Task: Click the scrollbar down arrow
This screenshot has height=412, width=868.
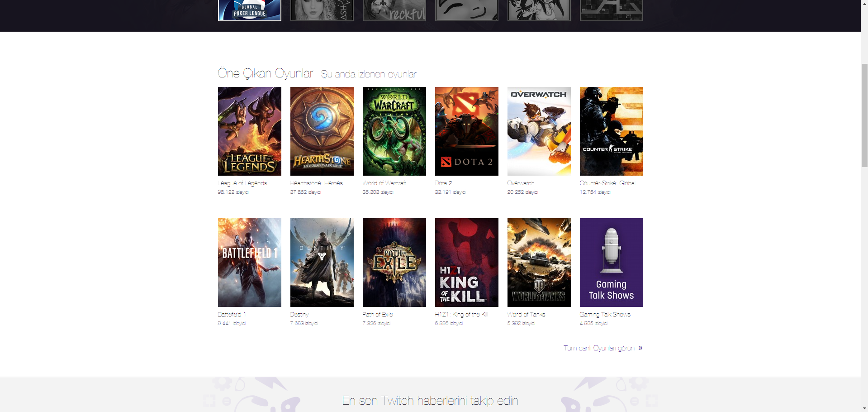Action: pyautogui.click(x=864, y=408)
